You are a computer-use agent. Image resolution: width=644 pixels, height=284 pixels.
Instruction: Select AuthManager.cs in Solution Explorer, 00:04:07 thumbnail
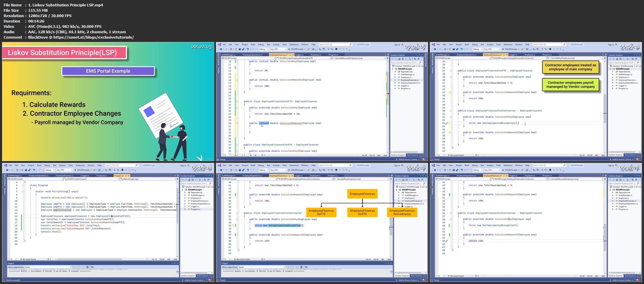[x=408, y=75]
